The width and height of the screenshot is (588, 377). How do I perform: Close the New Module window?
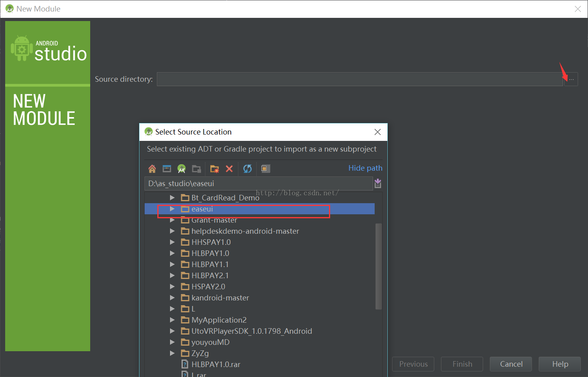tap(578, 9)
